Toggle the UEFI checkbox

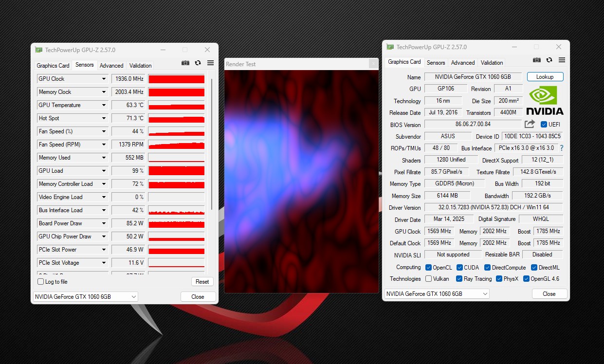tap(544, 124)
